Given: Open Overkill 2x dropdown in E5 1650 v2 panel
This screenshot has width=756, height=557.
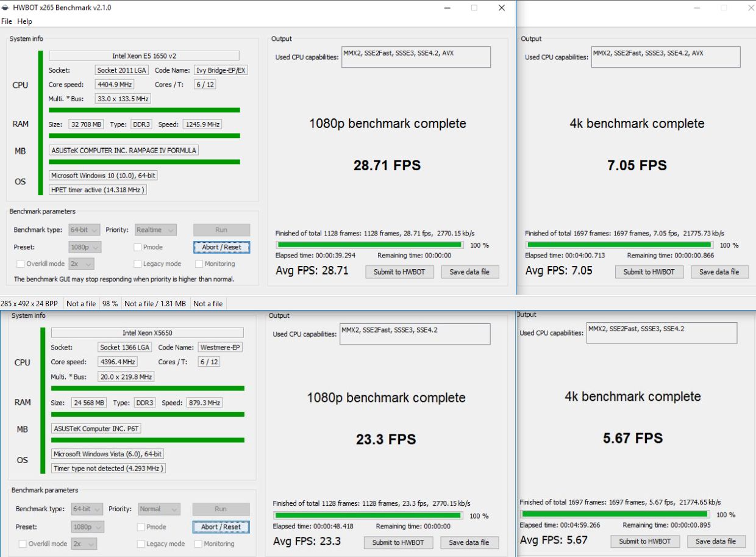Looking at the screenshot, I should coord(82,264).
